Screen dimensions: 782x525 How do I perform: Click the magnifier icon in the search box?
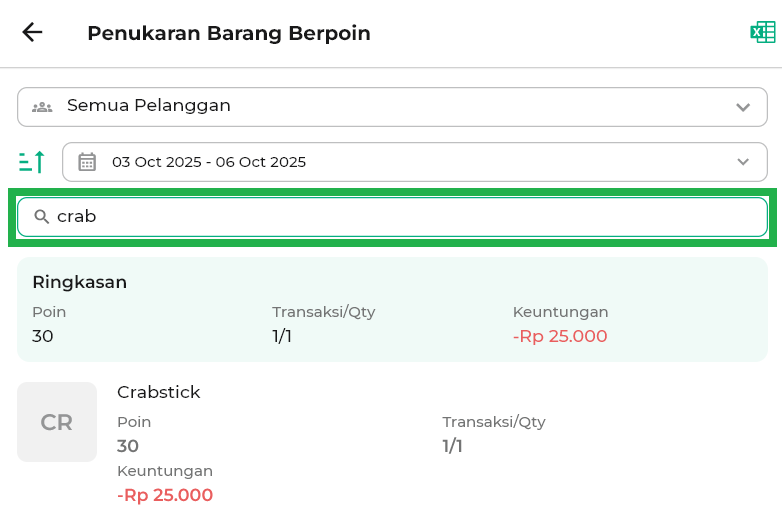click(x=42, y=216)
